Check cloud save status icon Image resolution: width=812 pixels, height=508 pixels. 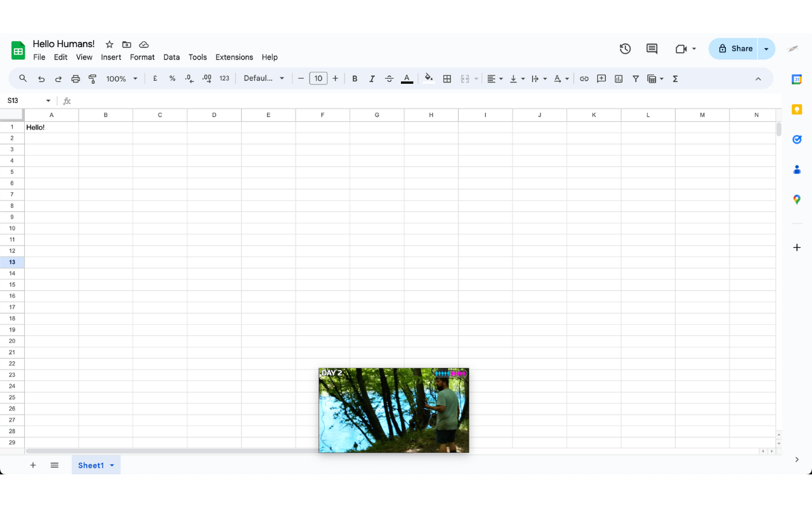[144, 44]
